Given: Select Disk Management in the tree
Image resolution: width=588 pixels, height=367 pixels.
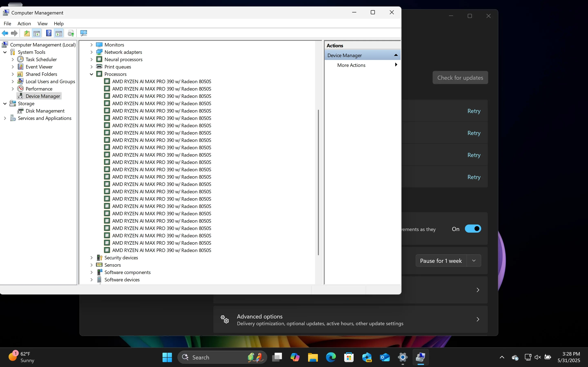Looking at the screenshot, I should point(45,111).
